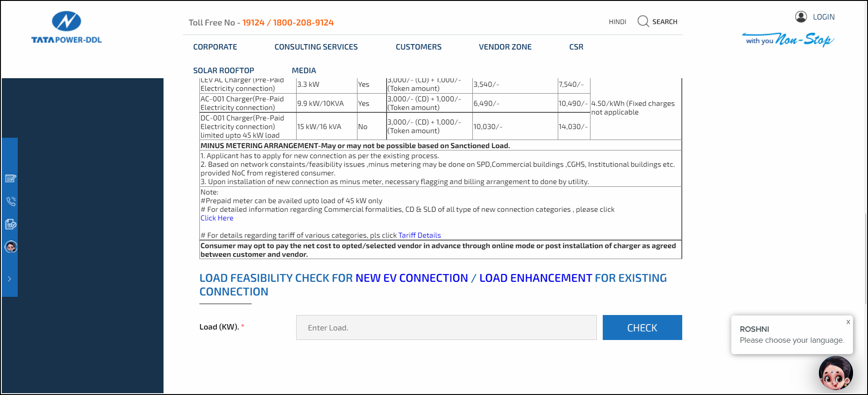
Task: Open the chatbot face sidebar icon
Action: pyautogui.click(x=10, y=247)
